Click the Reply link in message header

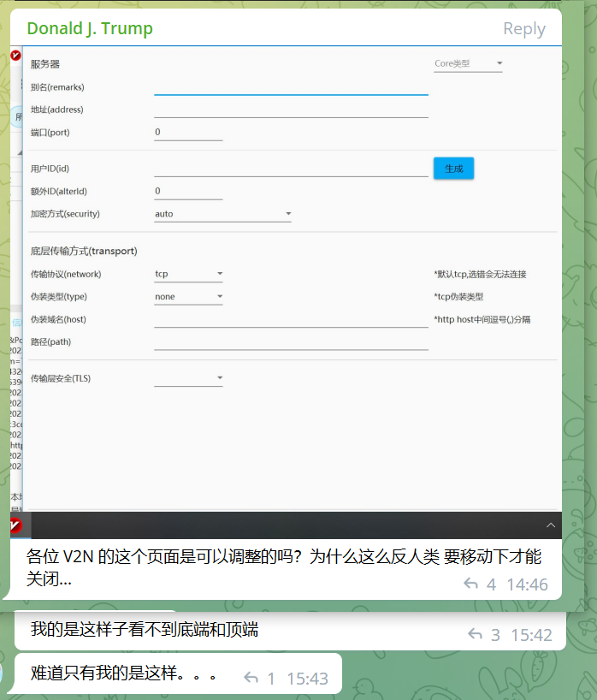523,29
